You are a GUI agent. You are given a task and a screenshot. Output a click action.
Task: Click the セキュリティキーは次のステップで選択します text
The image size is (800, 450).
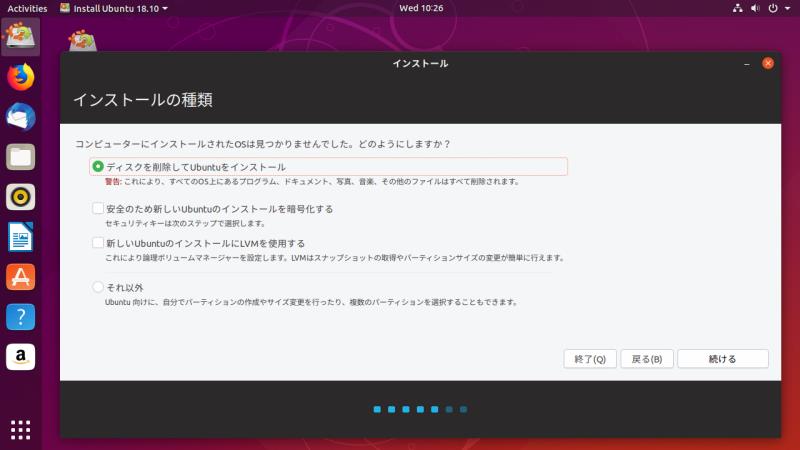point(185,223)
